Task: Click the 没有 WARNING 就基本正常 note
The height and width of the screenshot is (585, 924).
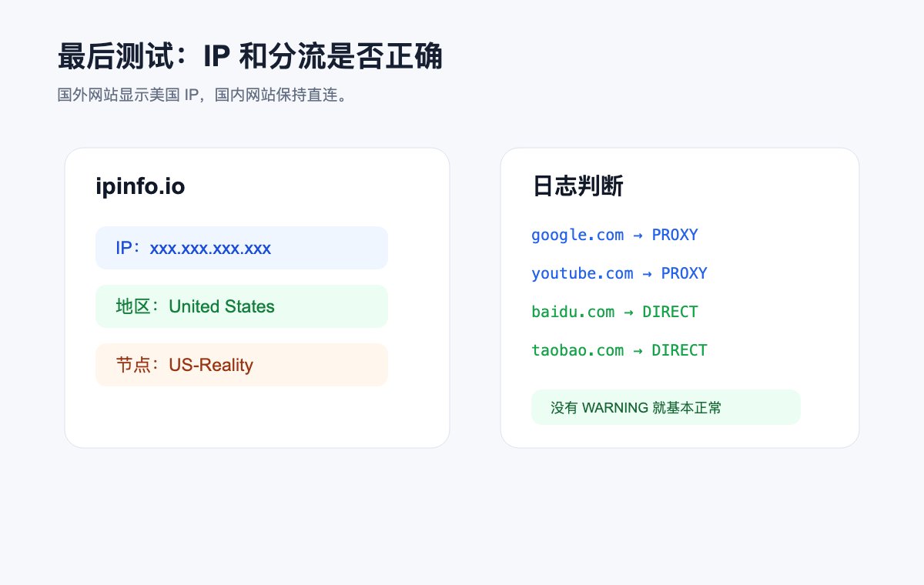Action: pyautogui.click(x=666, y=407)
